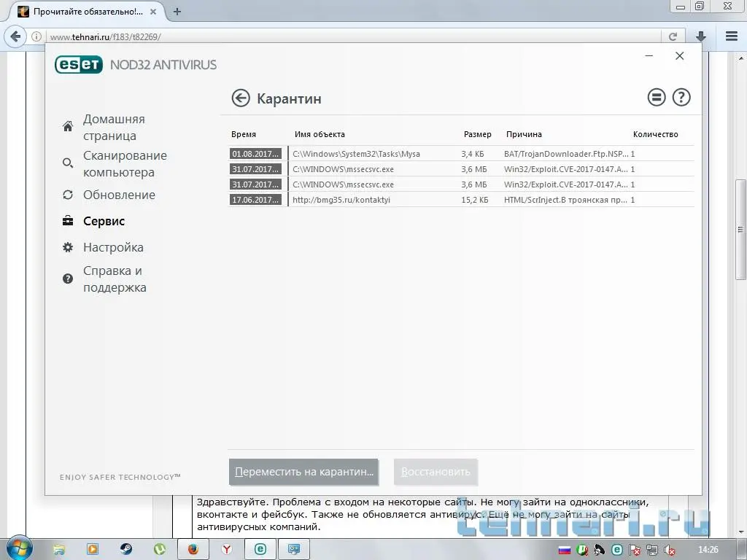Click the HTML/ScrInject.B reason cell
Image resolution: width=747 pixels, height=560 pixels.
[565, 200]
